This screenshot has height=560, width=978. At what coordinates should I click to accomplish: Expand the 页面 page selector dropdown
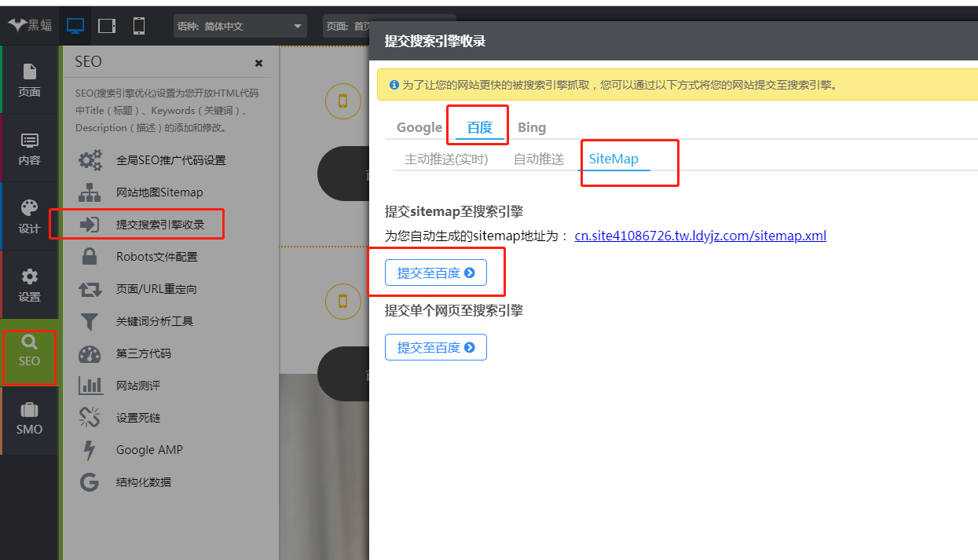(346, 26)
